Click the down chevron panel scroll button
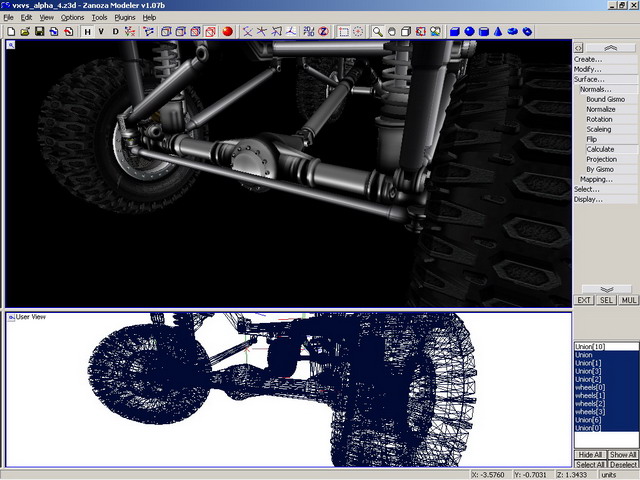 coord(607,289)
